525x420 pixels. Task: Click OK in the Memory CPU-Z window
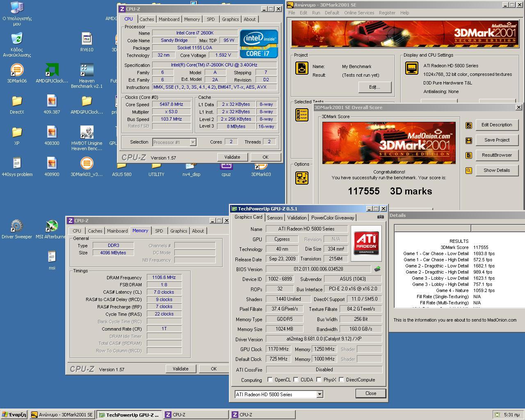click(214, 369)
